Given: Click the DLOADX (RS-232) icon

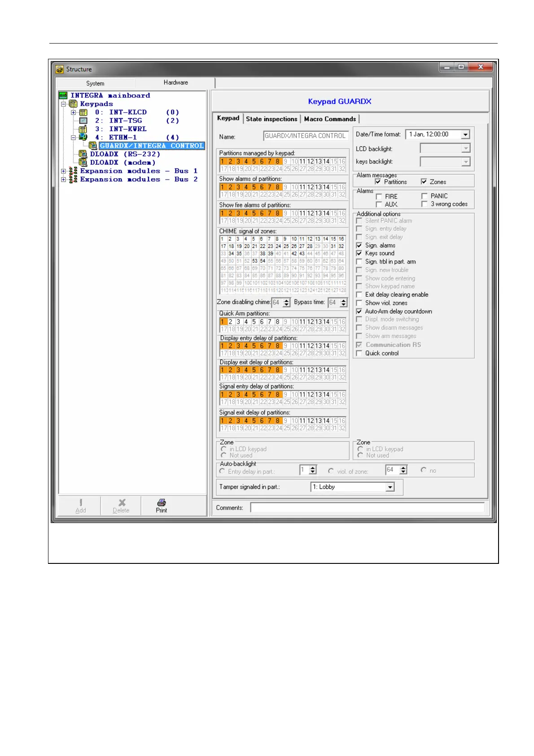Looking at the screenshot, I should point(83,154).
